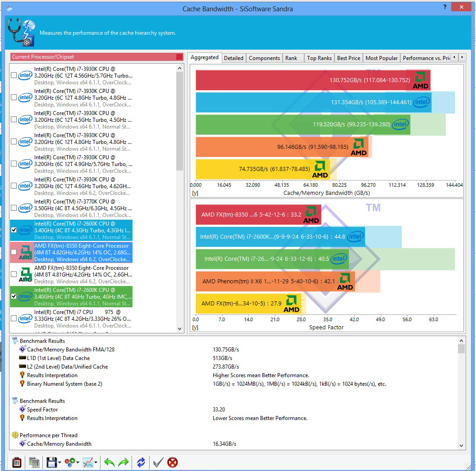Click the colored gears engine icon
This screenshot has width=476, height=471.
coord(70,462)
